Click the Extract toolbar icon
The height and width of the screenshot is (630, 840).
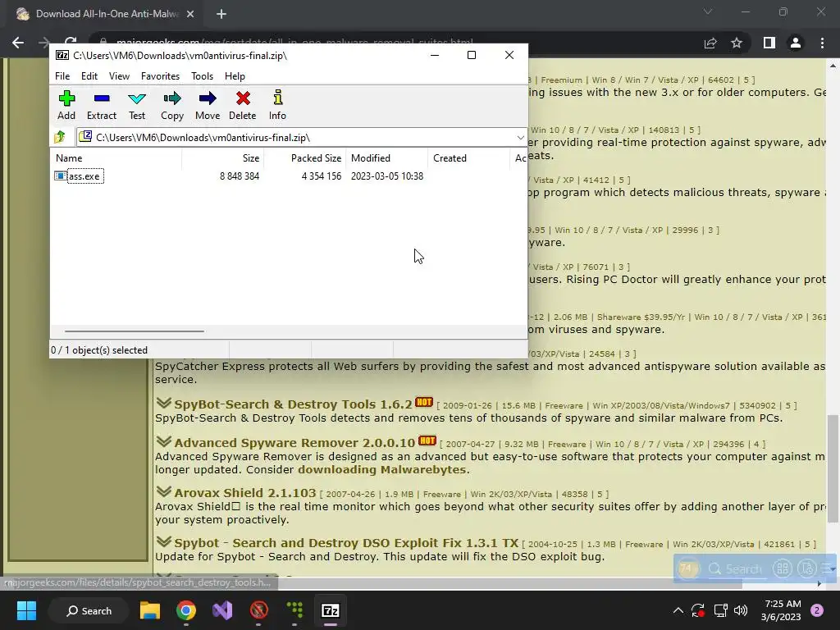pos(101,106)
